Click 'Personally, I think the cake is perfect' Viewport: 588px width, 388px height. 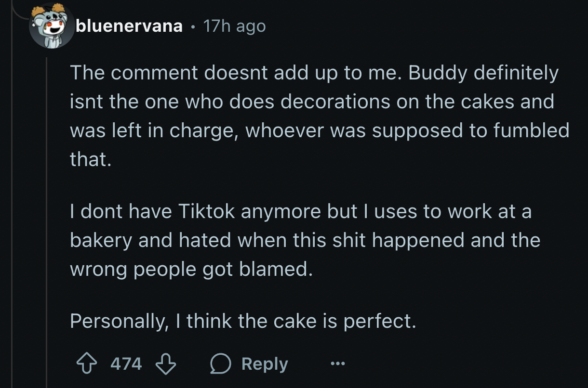click(242, 321)
